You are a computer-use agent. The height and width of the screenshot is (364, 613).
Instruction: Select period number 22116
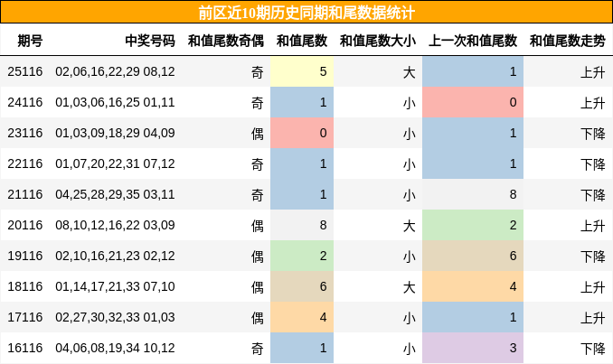[x=25, y=163]
